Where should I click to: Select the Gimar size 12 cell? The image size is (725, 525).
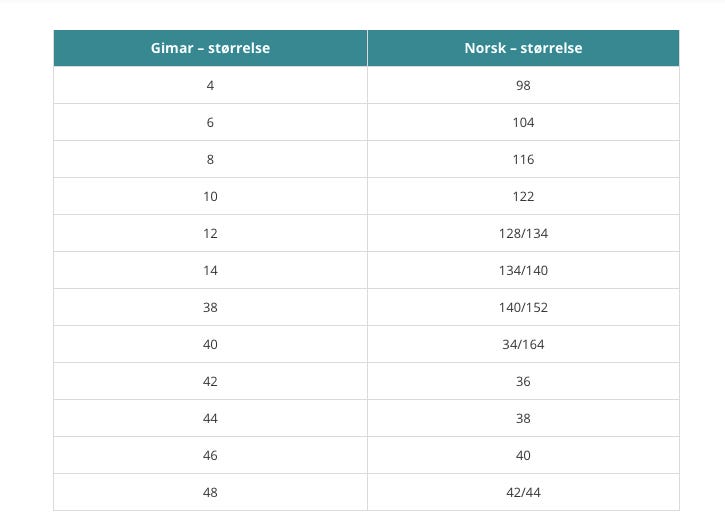click(210, 233)
